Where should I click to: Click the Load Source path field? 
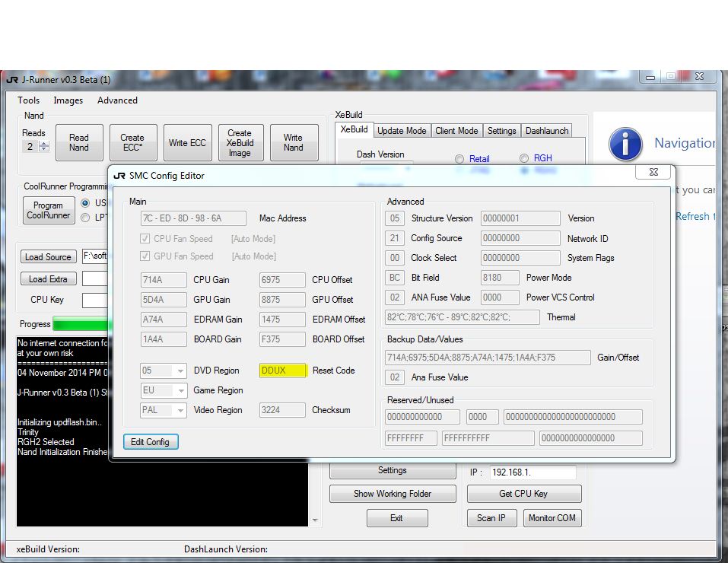point(95,256)
